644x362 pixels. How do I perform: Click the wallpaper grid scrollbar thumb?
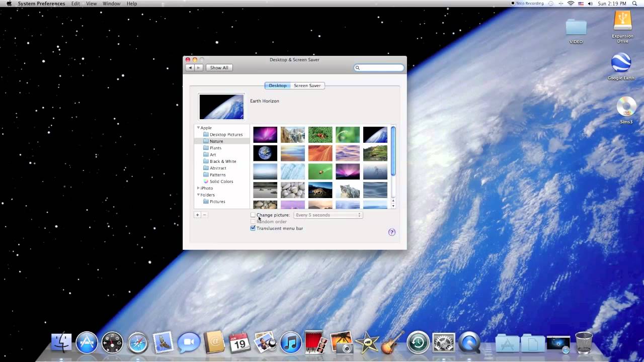pos(393,151)
